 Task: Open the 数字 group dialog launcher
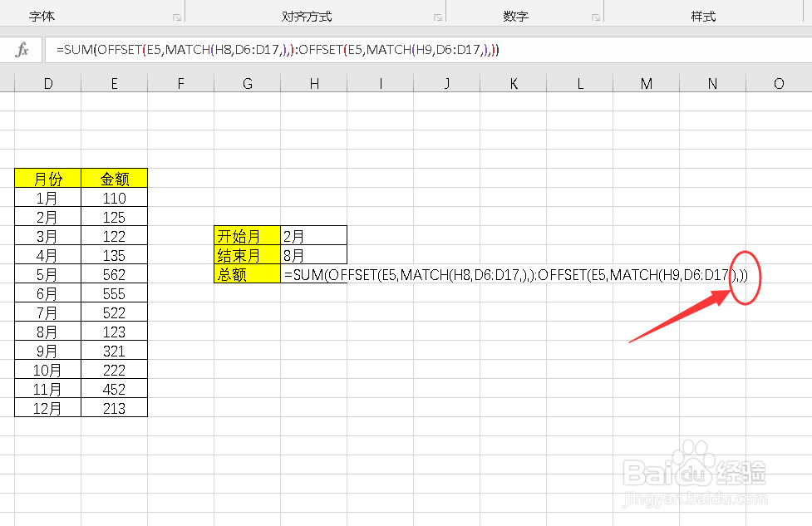tap(596, 17)
